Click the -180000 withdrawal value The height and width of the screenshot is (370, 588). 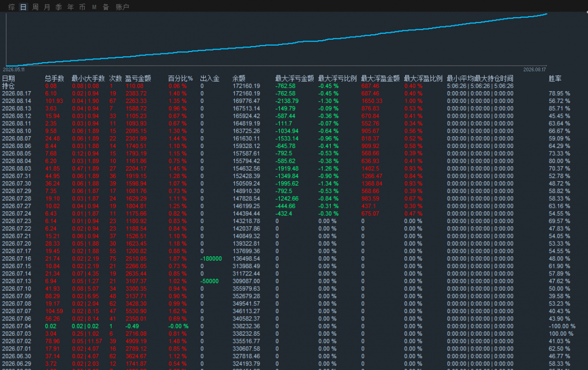pyautogui.click(x=211, y=259)
